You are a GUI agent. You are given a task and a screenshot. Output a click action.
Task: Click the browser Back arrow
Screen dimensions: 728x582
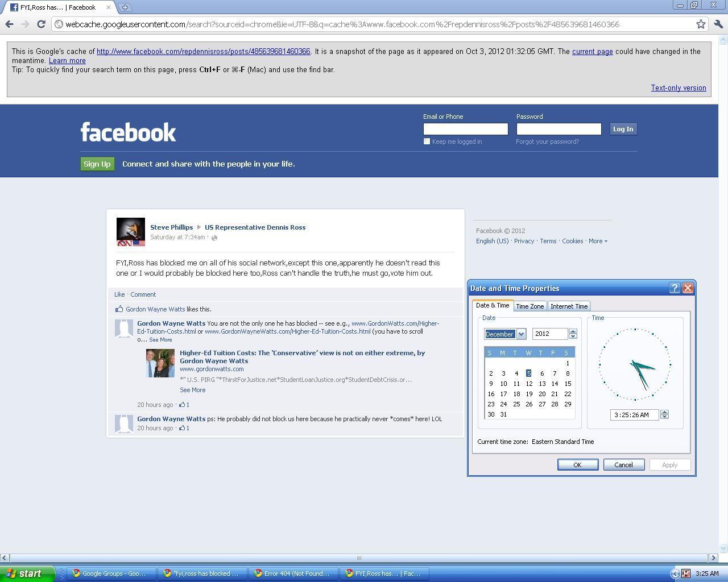coord(9,24)
